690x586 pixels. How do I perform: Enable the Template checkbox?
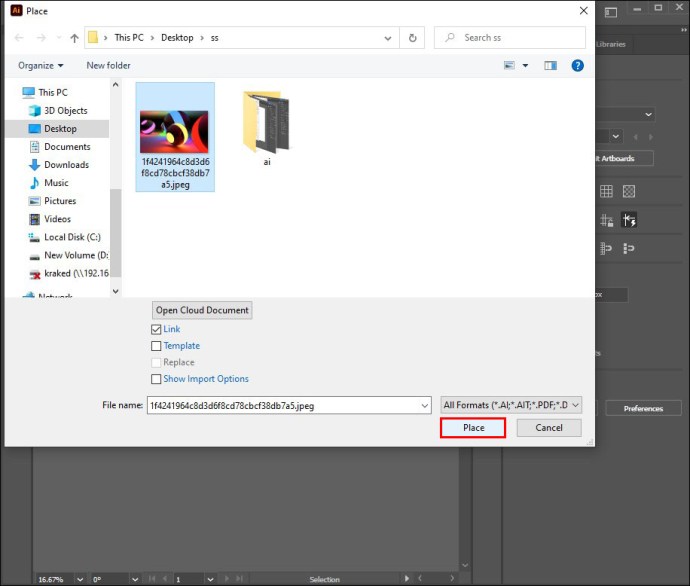point(156,346)
